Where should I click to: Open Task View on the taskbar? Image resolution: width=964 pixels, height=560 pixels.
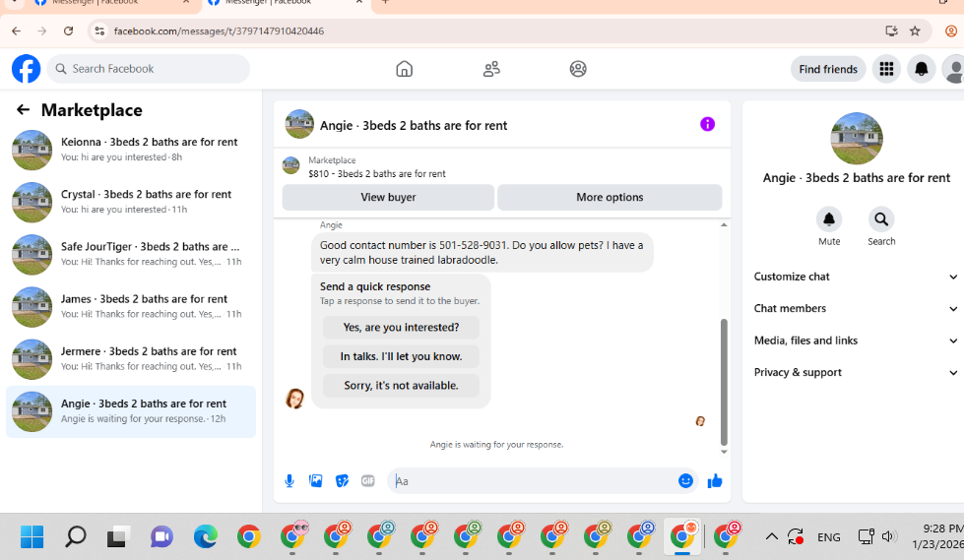tap(118, 536)
